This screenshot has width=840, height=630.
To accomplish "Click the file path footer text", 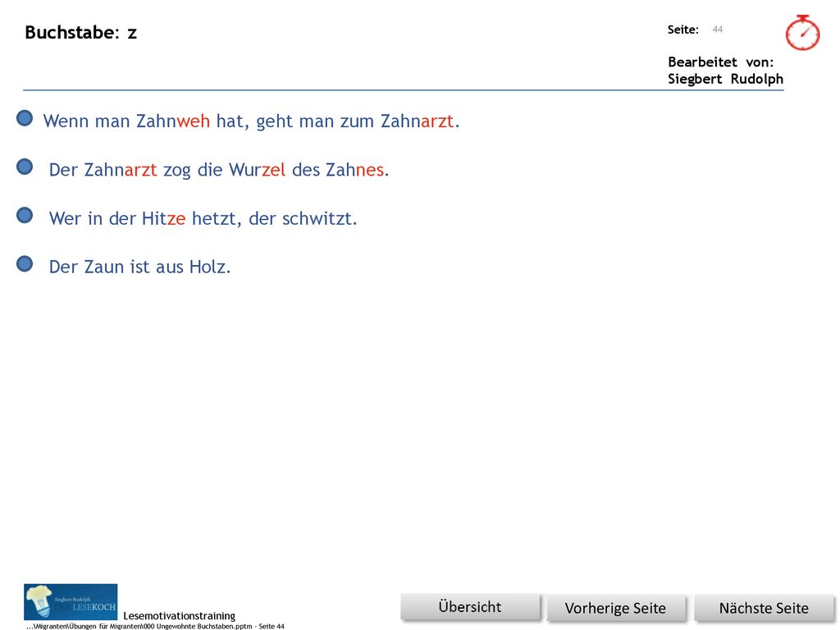I will (x=155, y=626).
